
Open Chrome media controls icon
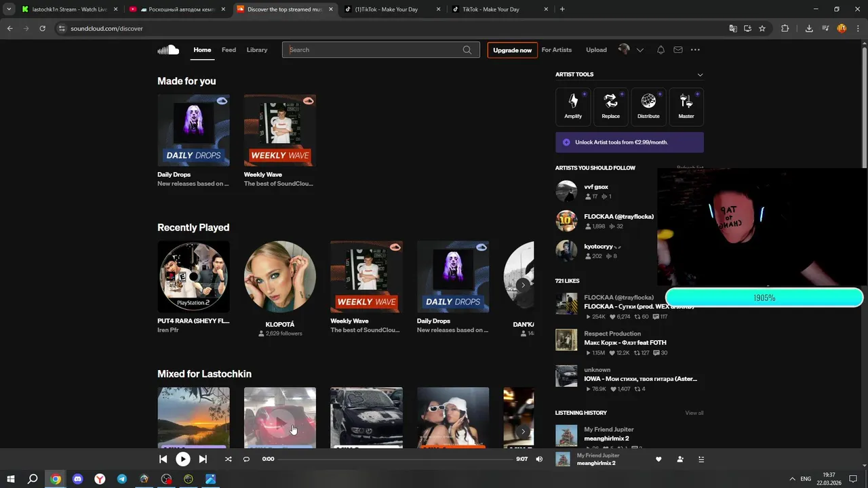825,28
